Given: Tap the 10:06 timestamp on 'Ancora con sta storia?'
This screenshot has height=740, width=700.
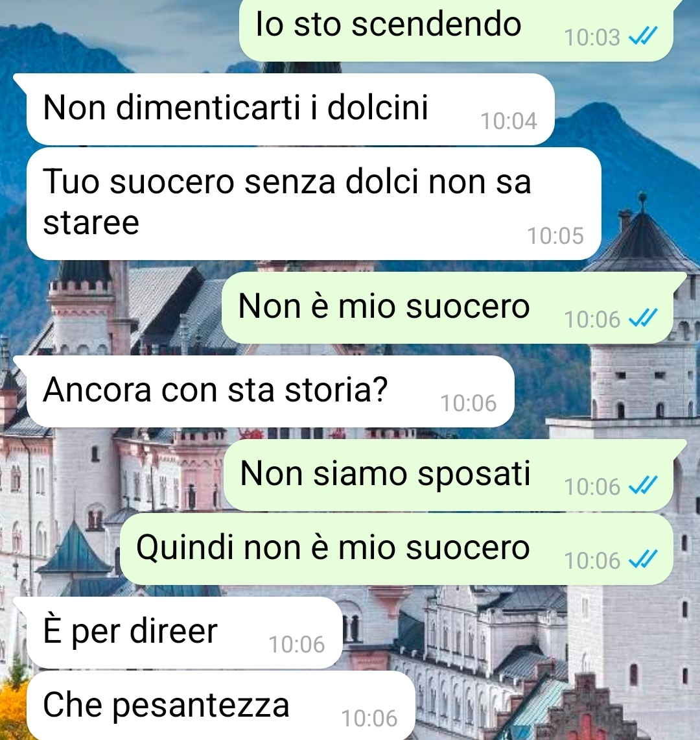Looking at the screenshot, I should pyautogui.click(x=469, y=403).
